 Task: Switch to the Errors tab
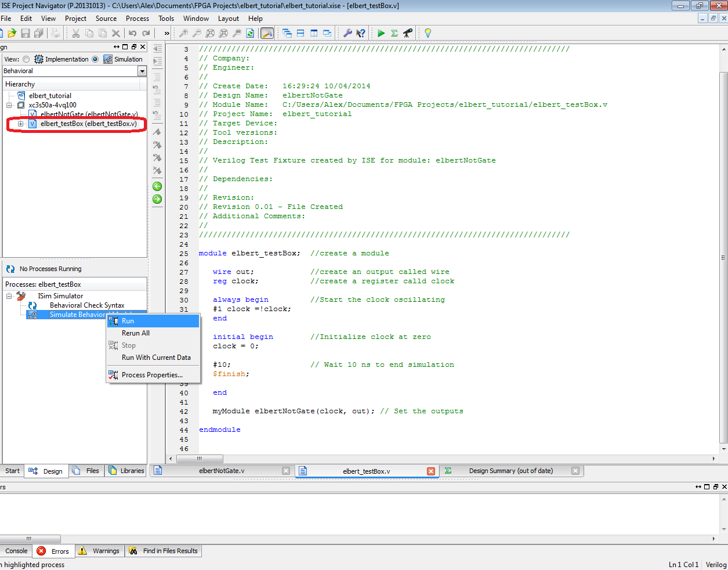[53, 551]
